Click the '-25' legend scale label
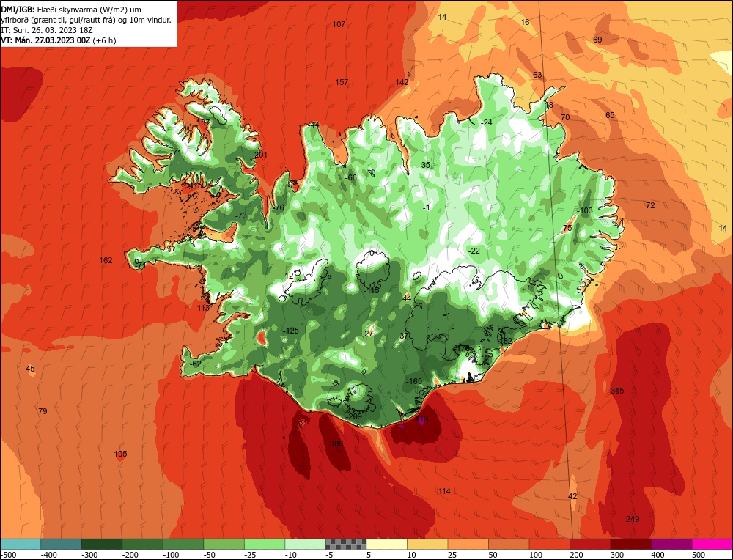Image resolution: width=733 pixels, height=560 pixels. (251, 555)
